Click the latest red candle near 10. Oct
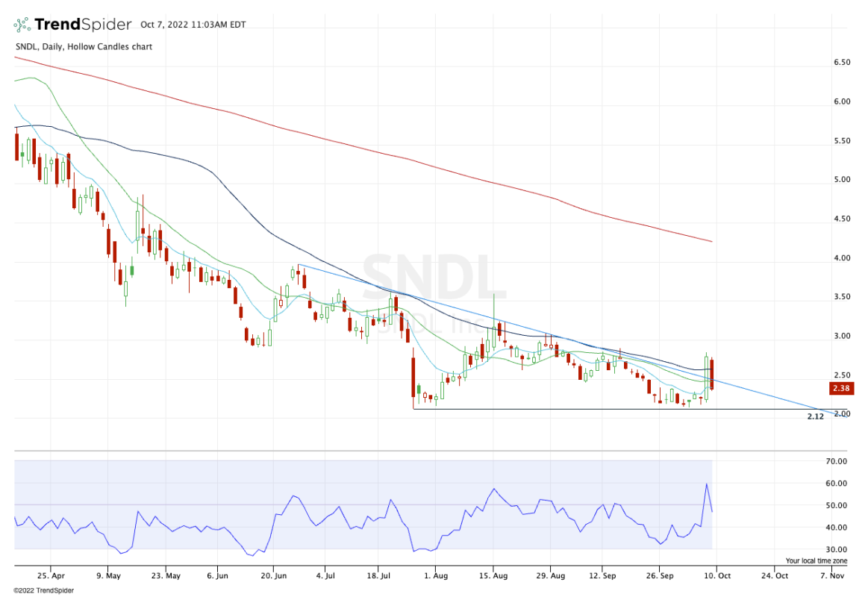This screenshot has height=597, width=868. click(712, 374)
